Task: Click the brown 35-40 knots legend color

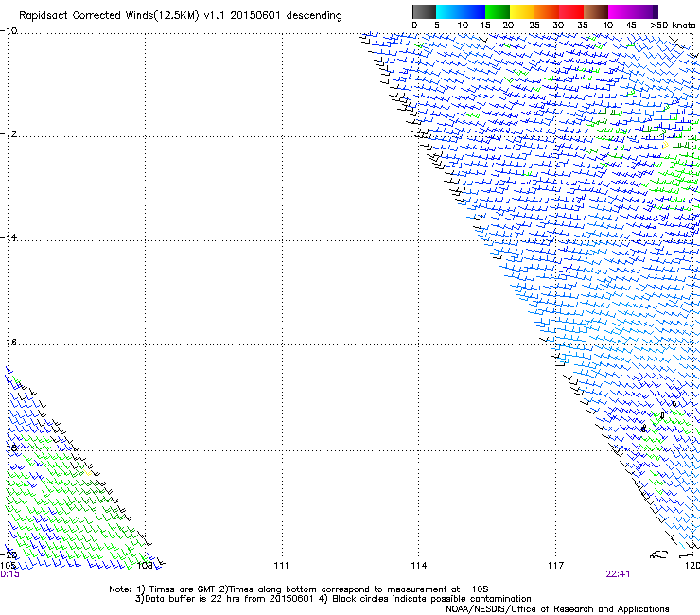Action: pyautogui.click(x=596, y=11)
